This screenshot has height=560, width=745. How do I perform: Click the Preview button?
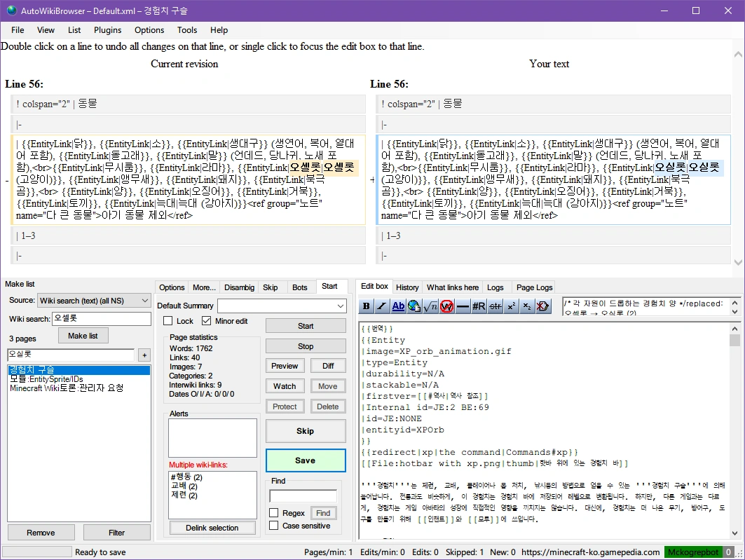point(285,366)
